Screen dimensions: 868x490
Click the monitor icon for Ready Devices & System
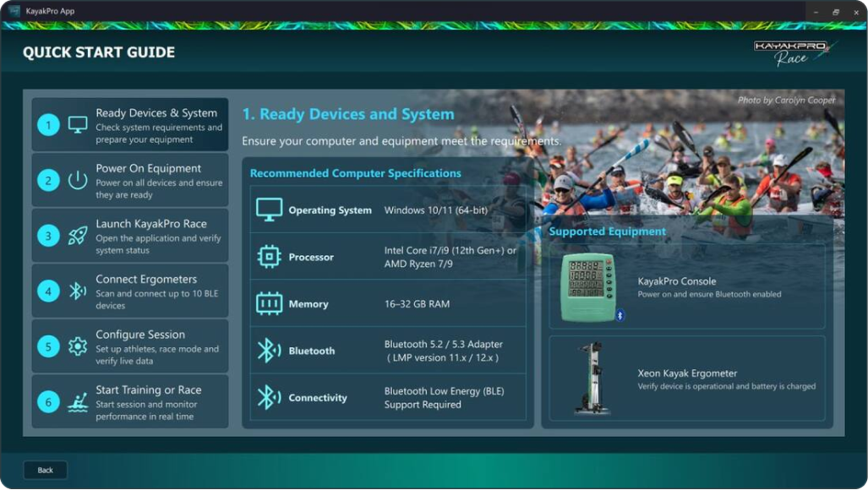coord(78,125)
